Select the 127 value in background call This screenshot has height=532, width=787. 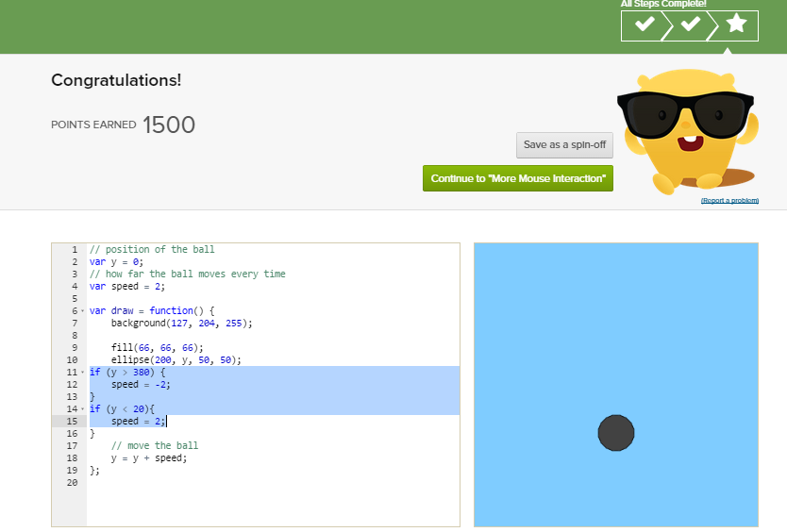coord(179,324)
